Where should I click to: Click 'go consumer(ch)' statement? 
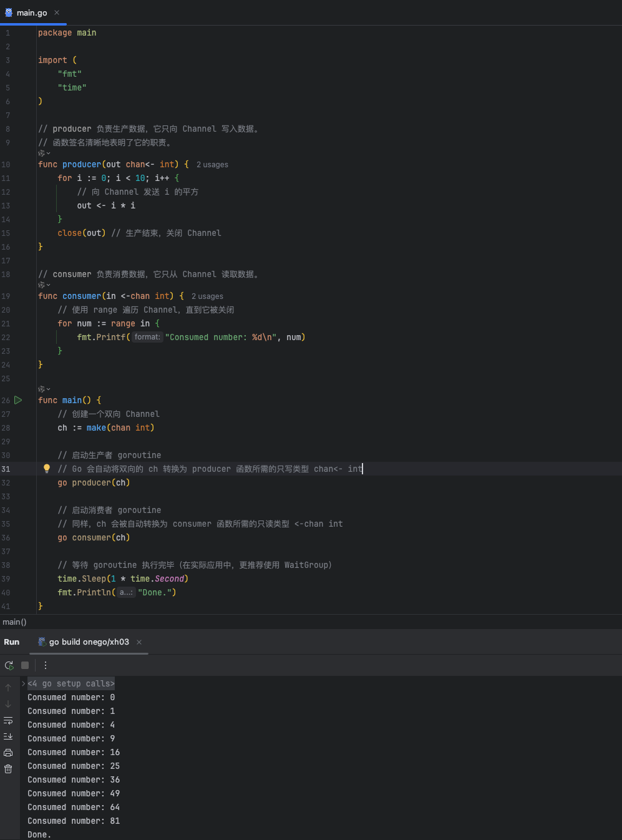[94, 537]
